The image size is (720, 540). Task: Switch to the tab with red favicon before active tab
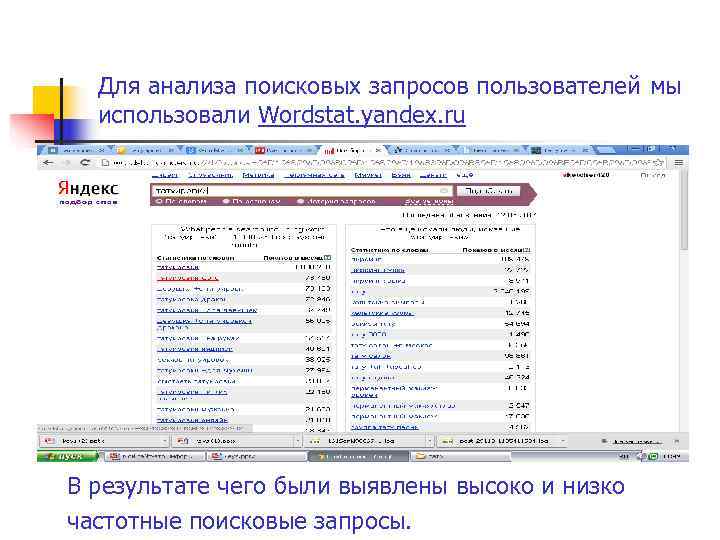click(x=285, y=150)
